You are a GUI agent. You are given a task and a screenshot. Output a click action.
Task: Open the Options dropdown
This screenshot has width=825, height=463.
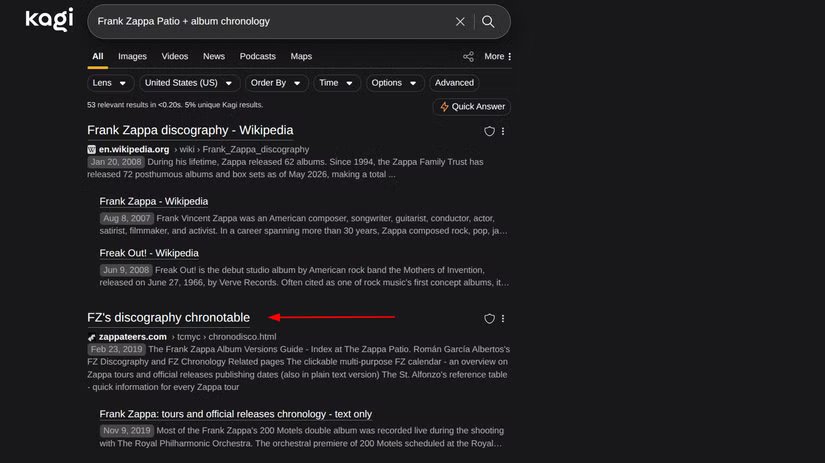[x=395, y=83]
